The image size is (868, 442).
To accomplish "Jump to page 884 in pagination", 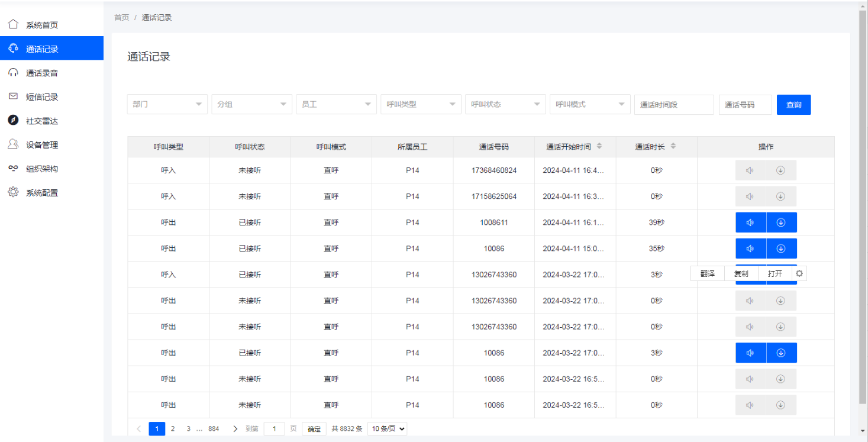I will click(214, 428).
